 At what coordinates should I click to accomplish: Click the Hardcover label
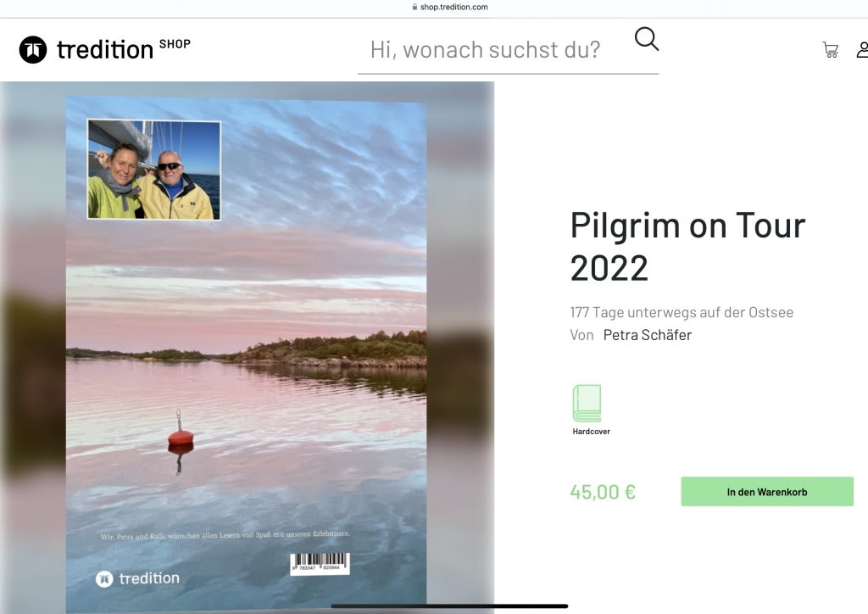coord(591,432)
